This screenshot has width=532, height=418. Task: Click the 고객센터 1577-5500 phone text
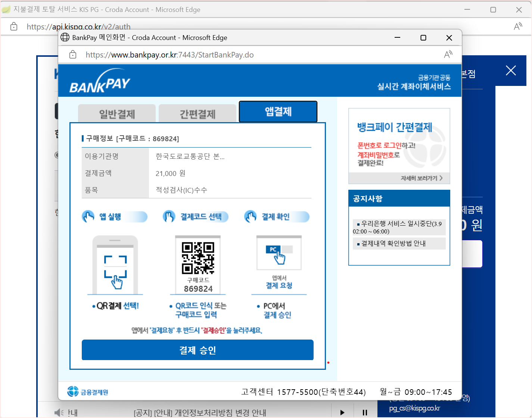click(x=303, y=392)
